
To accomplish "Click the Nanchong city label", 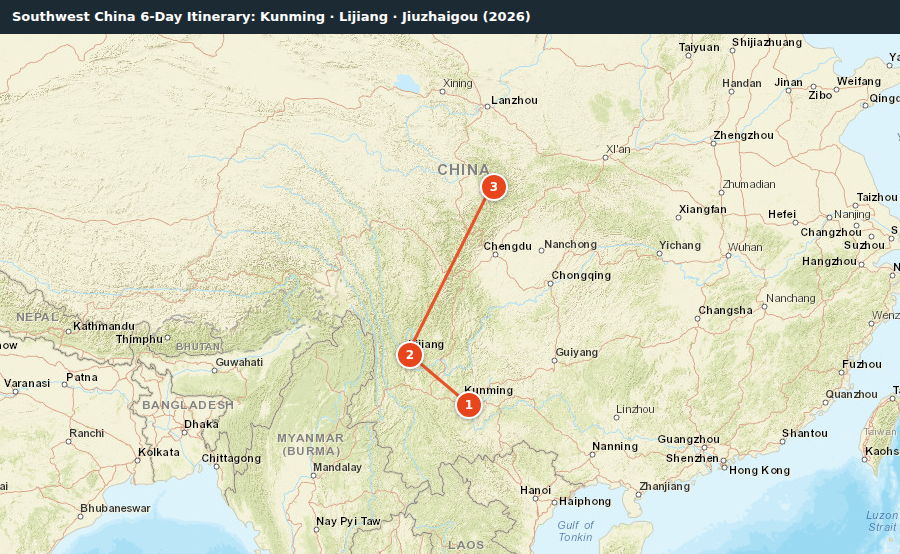I will coord(571,245).
